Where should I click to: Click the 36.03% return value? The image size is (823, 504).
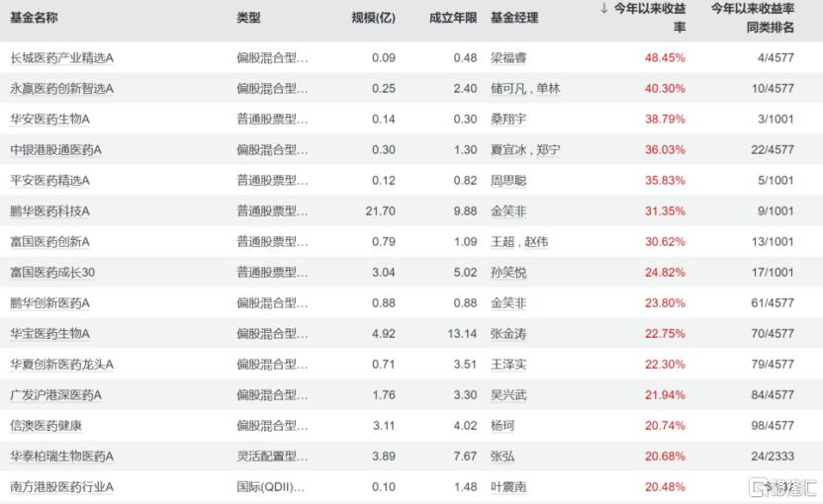665,150
